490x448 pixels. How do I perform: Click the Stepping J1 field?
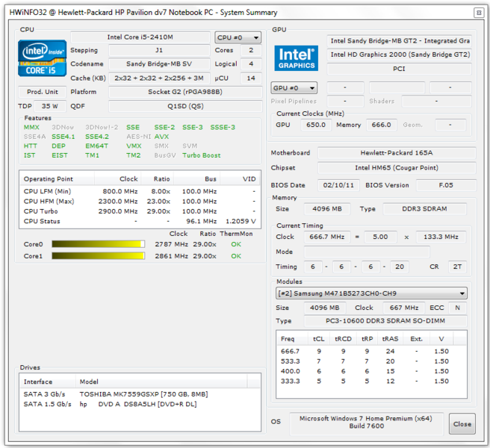point(159,50)
